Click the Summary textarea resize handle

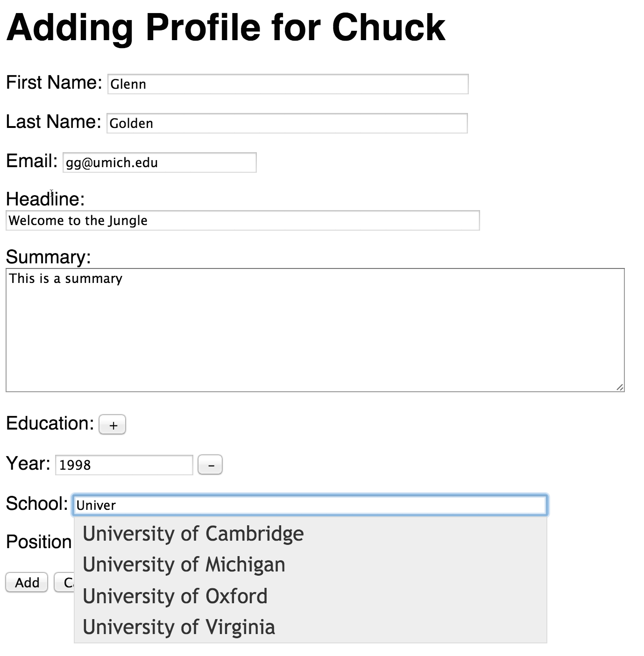pos(620,387)
